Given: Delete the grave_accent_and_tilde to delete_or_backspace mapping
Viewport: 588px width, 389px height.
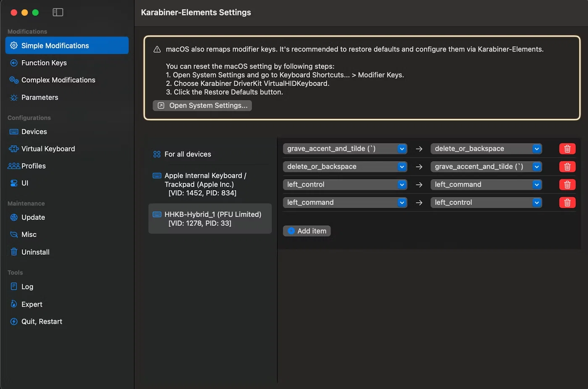Looking at the screenshot, I should [x=567, y=149].
